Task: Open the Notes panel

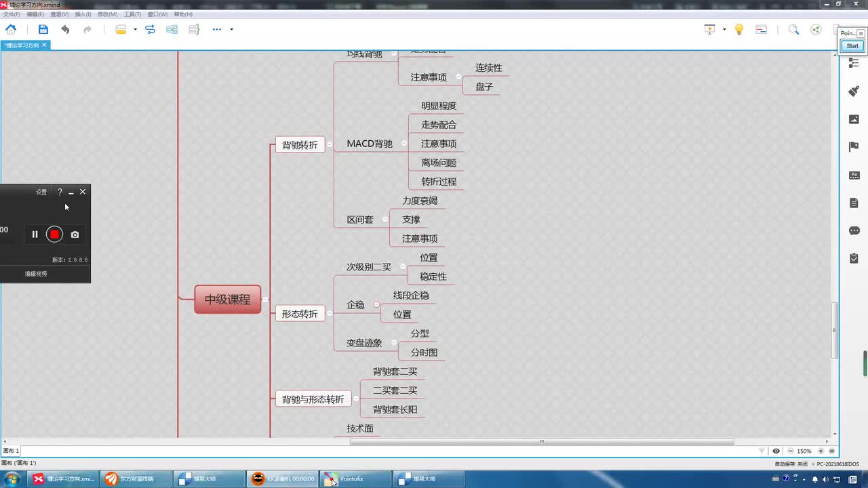Action: 854,203
